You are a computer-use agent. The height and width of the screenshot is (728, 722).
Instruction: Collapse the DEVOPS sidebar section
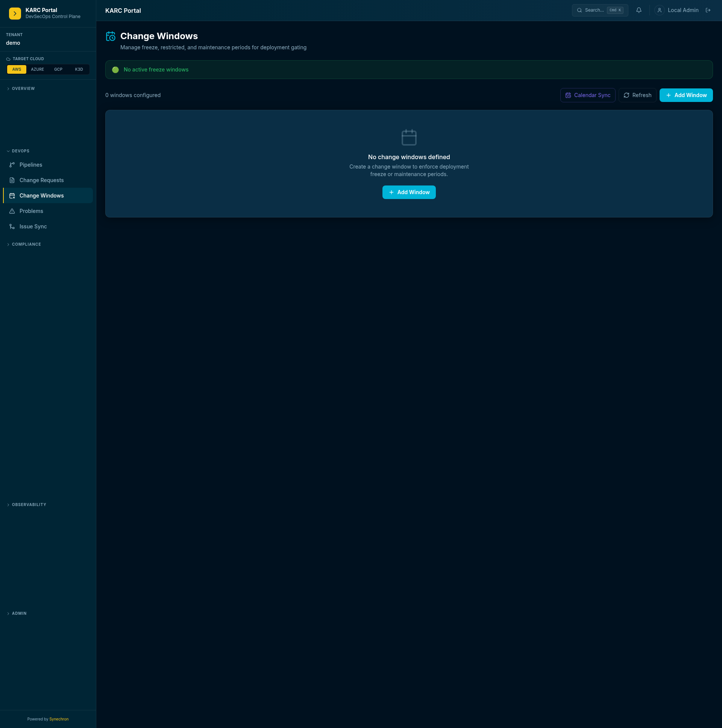(x=21, y=151)
